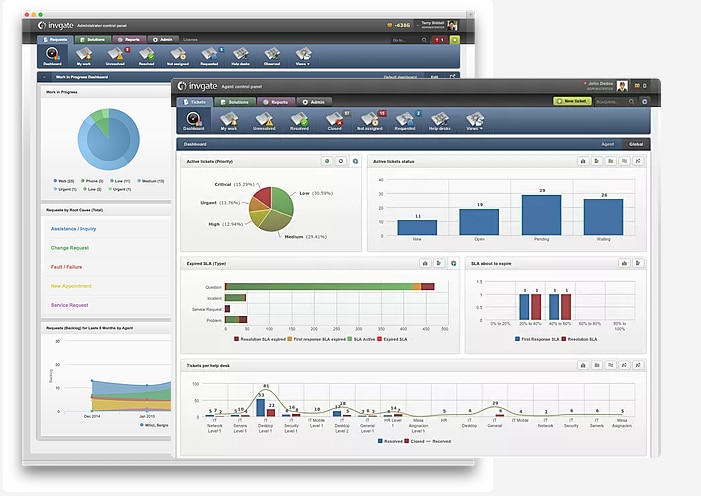Screen dimensions: 701x496
Task: Open Admin tab in Administrator window
Action: point(163,39)
